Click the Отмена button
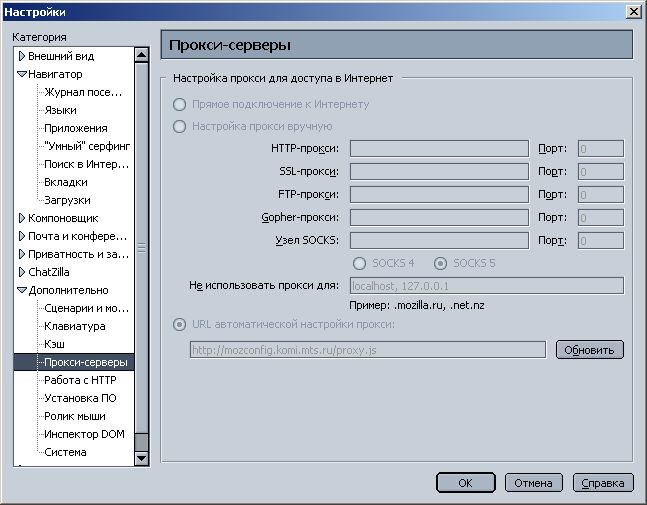Image resolution: width=647 pixels, height=505 pixels. click(533, 483)
